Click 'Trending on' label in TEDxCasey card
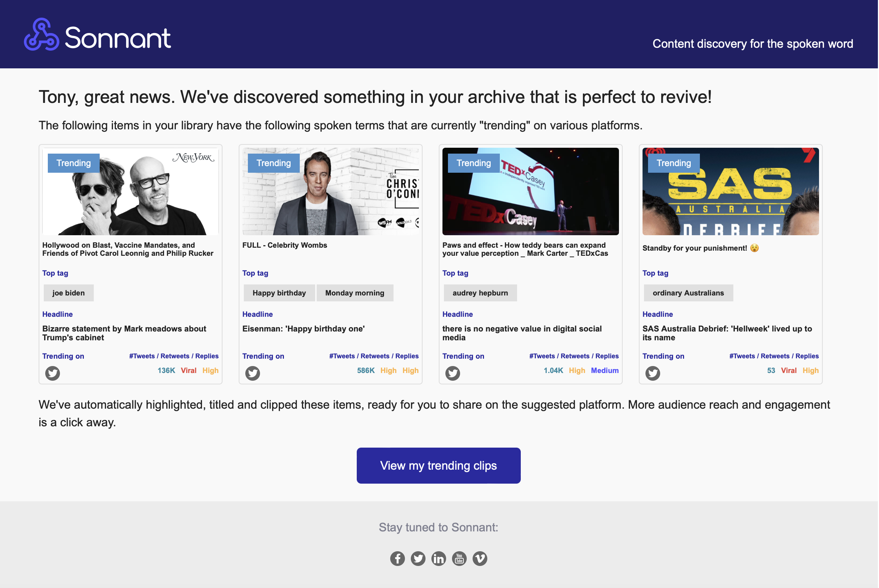 pos(464,356)
